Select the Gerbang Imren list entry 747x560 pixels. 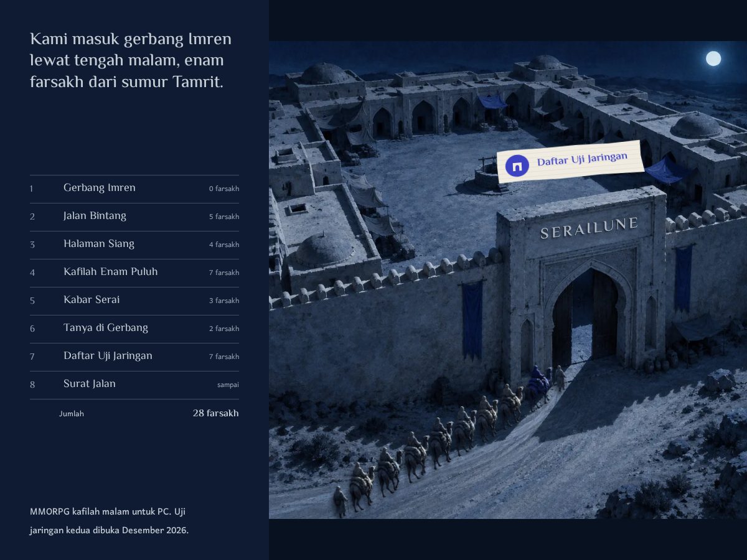tap(134, 189)
